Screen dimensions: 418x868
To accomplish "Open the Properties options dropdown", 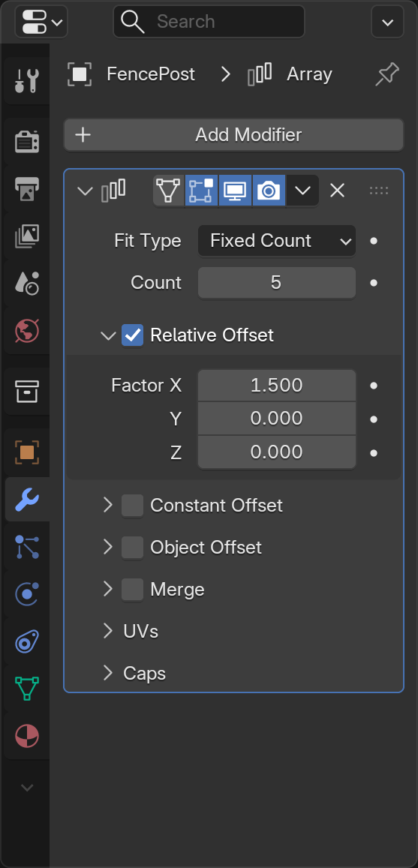I will click(387, 23).
